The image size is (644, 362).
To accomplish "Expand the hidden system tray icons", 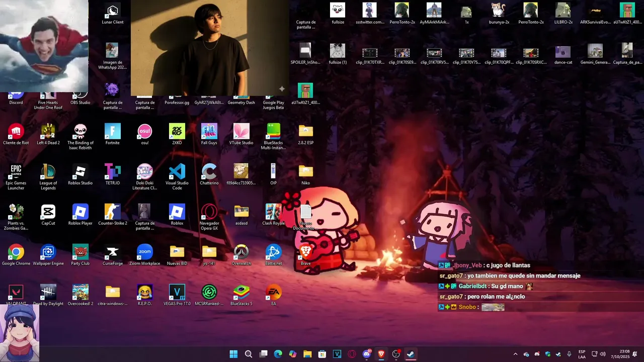I will pyautogui.click(x=515, y=354).
